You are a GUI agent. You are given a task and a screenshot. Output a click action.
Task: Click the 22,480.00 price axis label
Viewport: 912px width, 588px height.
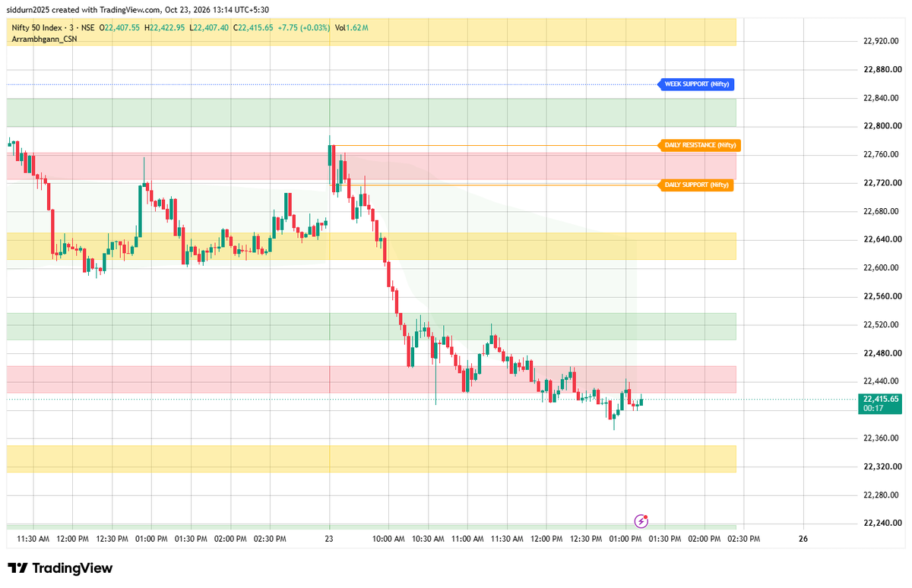pos(882,353)
